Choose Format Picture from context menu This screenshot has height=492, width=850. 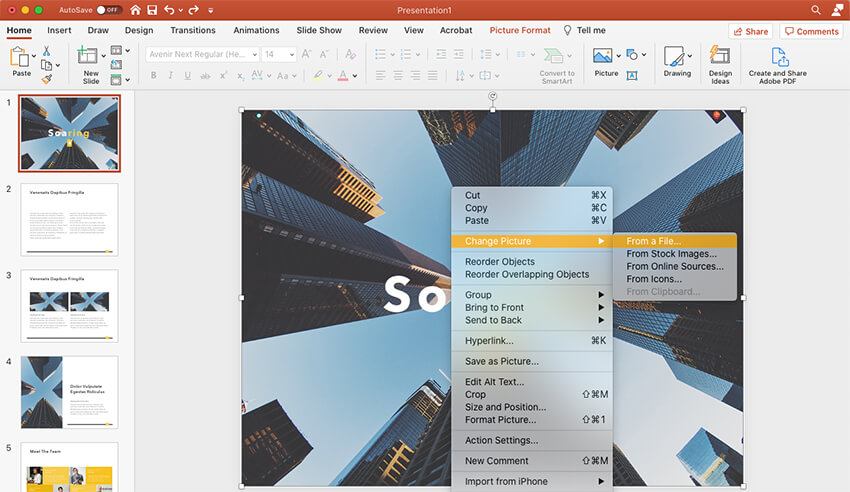point(532,419)
